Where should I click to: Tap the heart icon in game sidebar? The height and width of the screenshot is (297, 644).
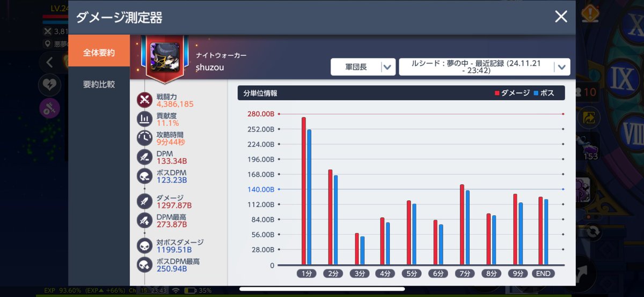pyautogui.click(x=49, y=85)
